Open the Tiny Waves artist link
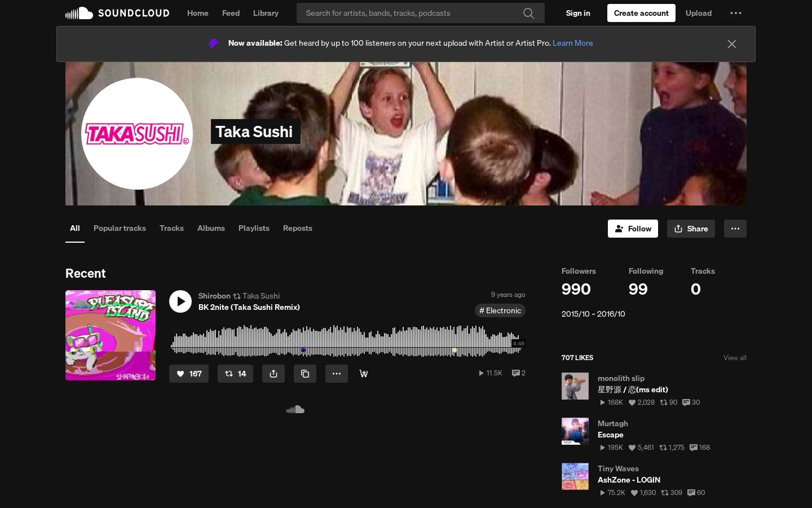This screenshot has height=508, width=812. point(618,468)
